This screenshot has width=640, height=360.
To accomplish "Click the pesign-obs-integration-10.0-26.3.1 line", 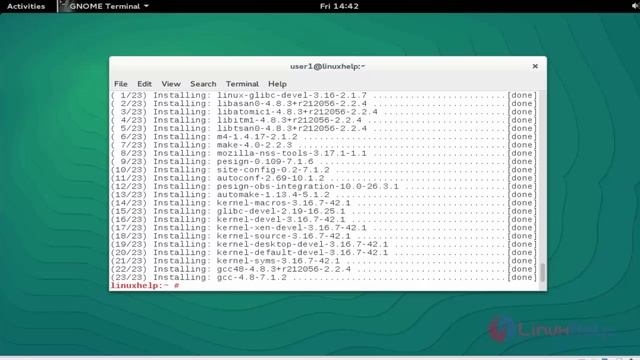I will pyautogui.click(x=324, y=187).
